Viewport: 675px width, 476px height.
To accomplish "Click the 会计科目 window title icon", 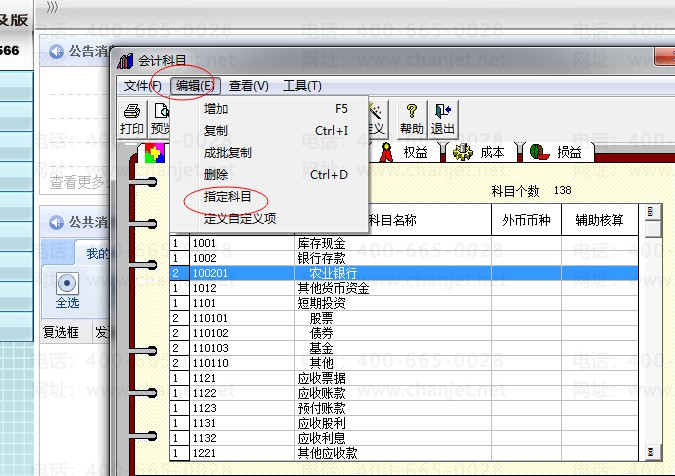I will (125, 61).
